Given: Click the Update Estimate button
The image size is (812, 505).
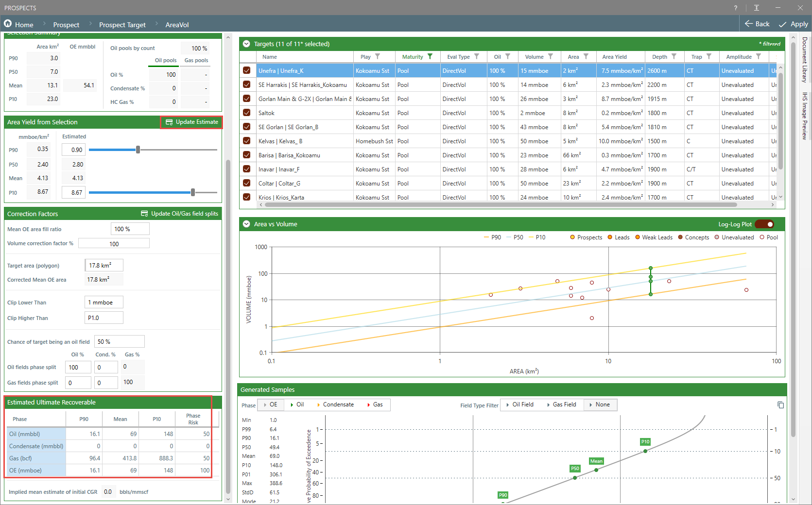Looking at the screenshot, I should 191,122.
